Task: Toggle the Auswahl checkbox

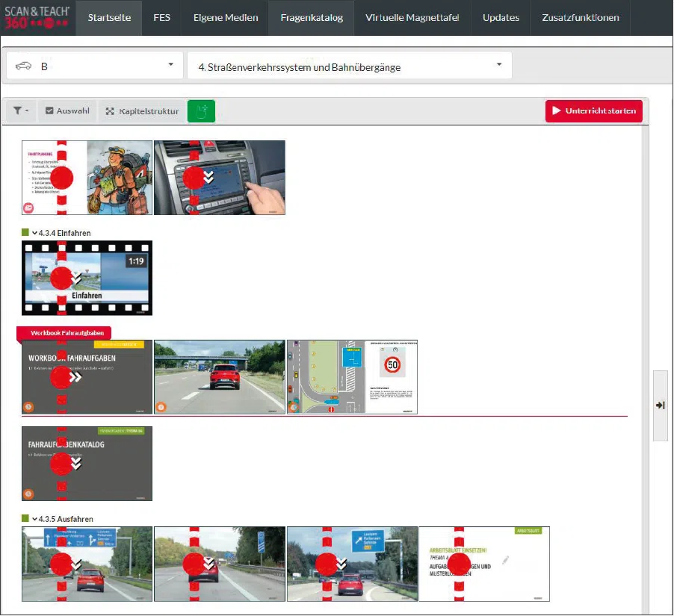Action: pyautogui.click(x=49, y=111)
